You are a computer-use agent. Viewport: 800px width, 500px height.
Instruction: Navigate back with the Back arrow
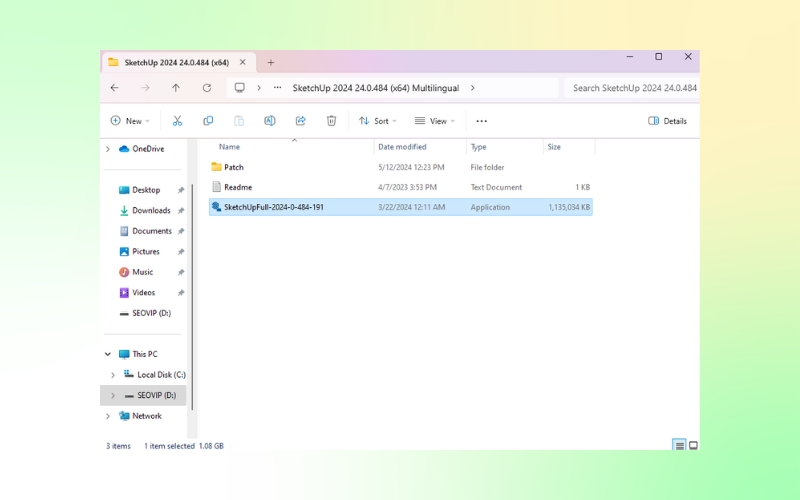[114, 88]
